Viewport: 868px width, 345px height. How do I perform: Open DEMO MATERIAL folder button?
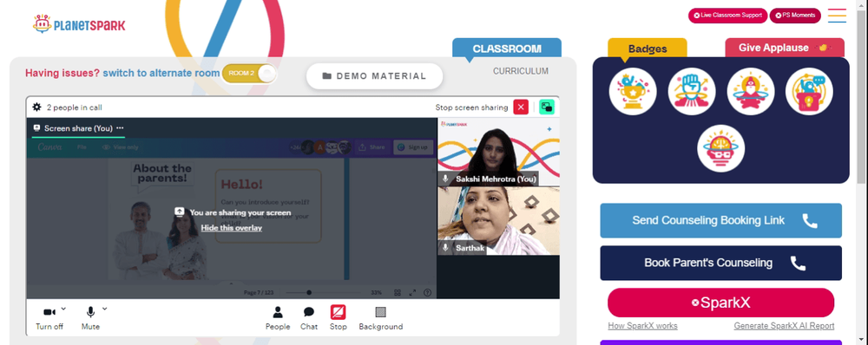[x=375, y=76]
